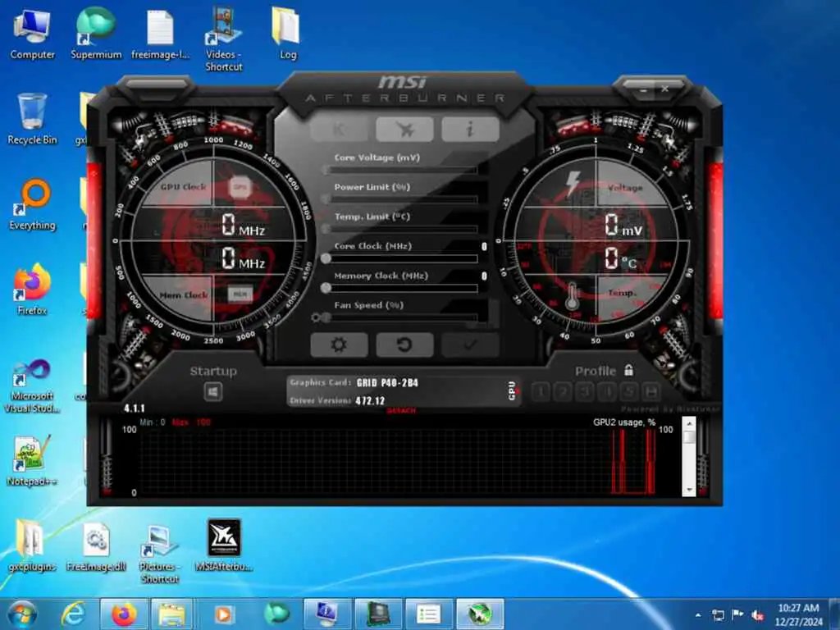Select the gxcplugins folder icon
Viewport: 840px width, 630px height.
click(32, 546)
